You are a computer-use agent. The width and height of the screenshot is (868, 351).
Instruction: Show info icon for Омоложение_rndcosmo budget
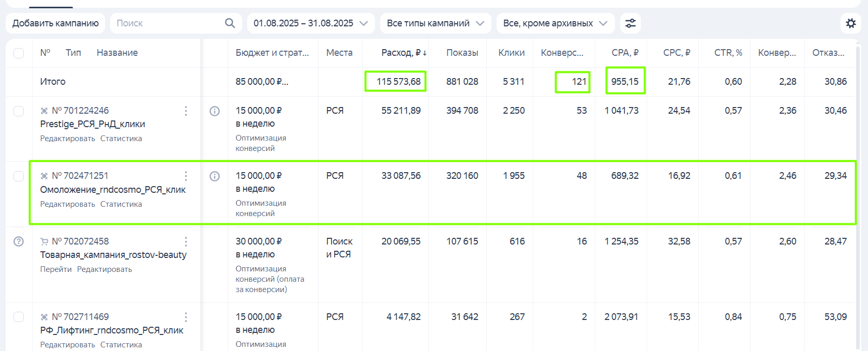click(x=215, y=176)
